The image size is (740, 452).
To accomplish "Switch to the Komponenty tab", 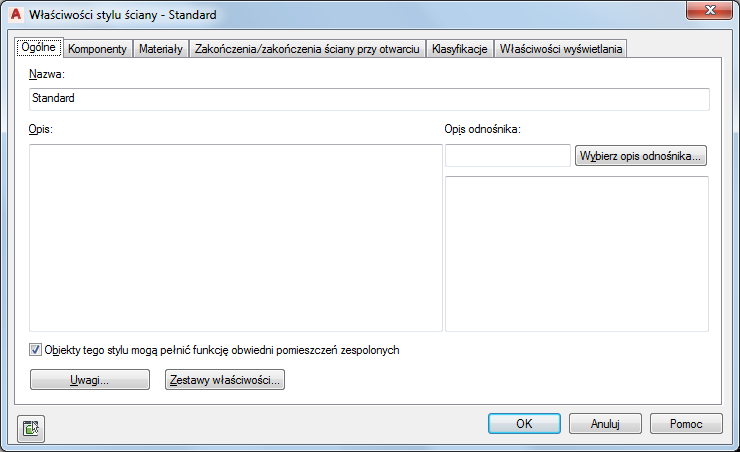I will (x=97, y=49).
